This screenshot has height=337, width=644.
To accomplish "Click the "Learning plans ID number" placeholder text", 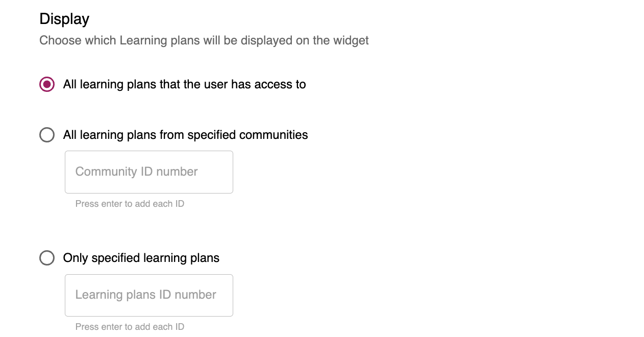I will tap(145, 295).
